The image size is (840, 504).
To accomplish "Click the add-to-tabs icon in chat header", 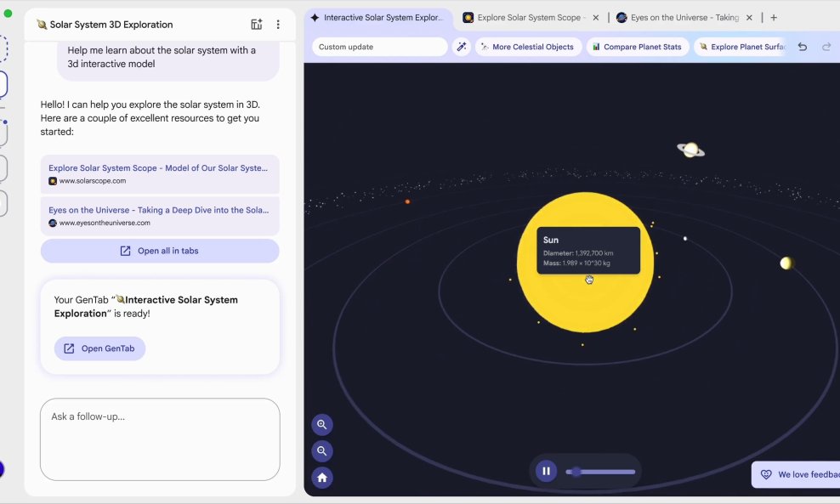I will tap(257, 25).
